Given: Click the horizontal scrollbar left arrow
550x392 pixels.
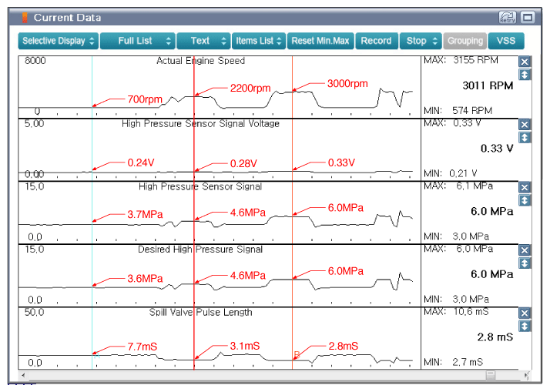Looking at the screenshot, I should [23, 375].
